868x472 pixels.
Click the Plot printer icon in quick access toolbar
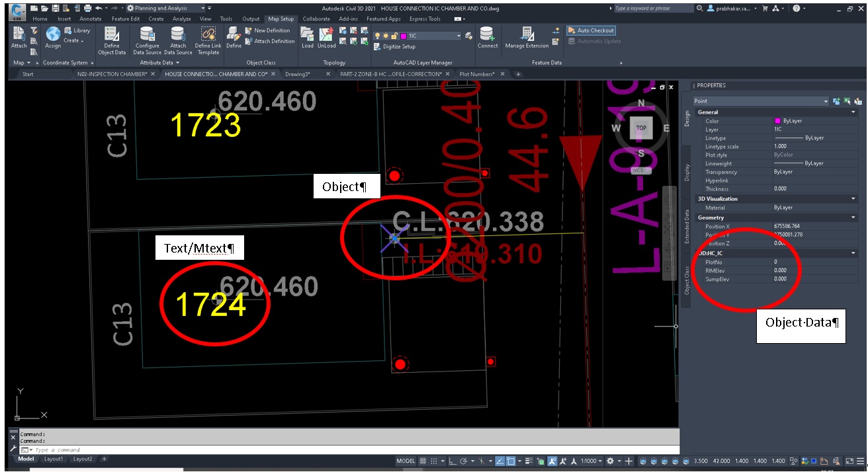[87, 8]
